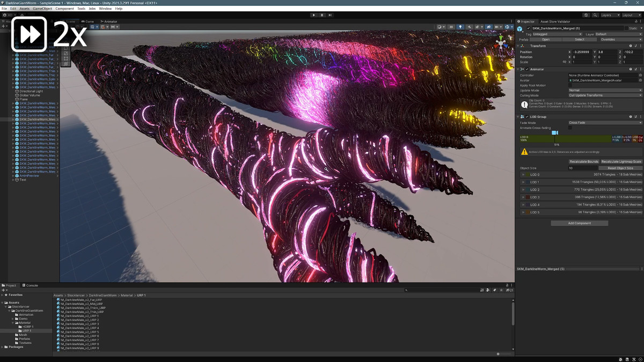Viewport: 644px width, 362px height.
Task: Open the Fade Mode dropdown
Action: [605, 123]
